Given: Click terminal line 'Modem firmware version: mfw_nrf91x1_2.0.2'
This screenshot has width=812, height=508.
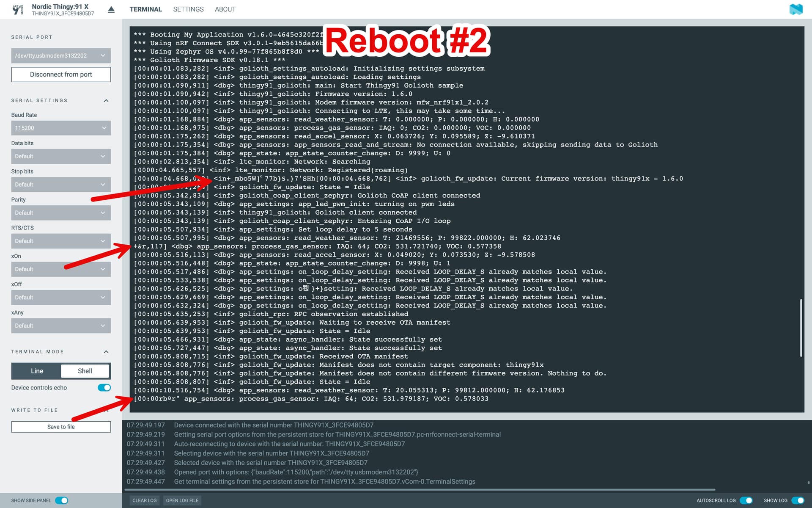Looking at the screenshot, I should pos(311,102).
